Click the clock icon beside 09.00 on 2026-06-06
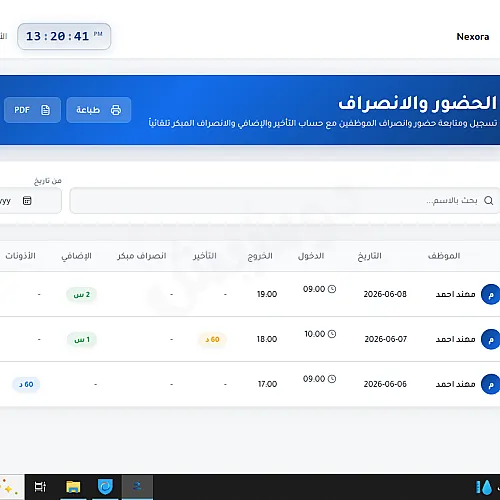 [x=332, y=379]
